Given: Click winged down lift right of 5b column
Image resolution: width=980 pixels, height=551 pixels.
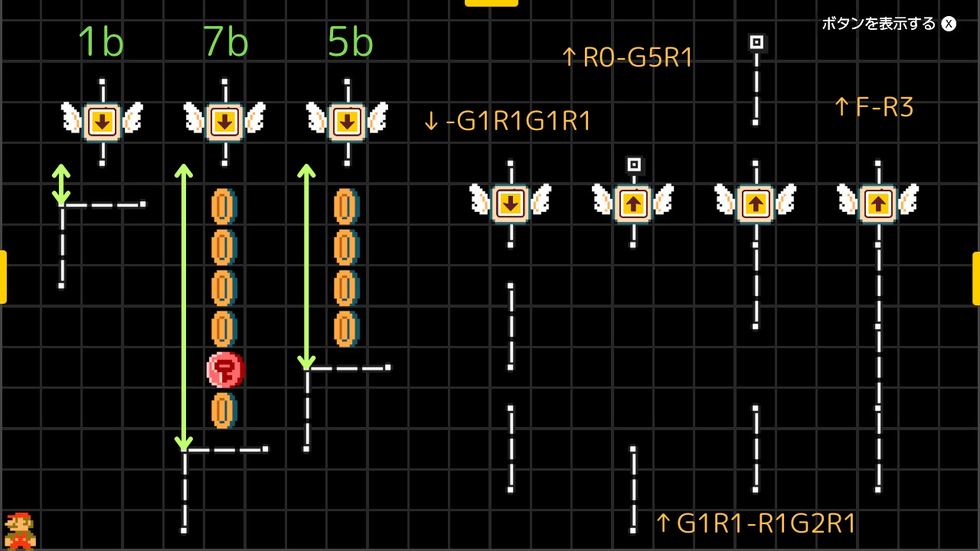Looking at the screenshot, I should (511, 204).
